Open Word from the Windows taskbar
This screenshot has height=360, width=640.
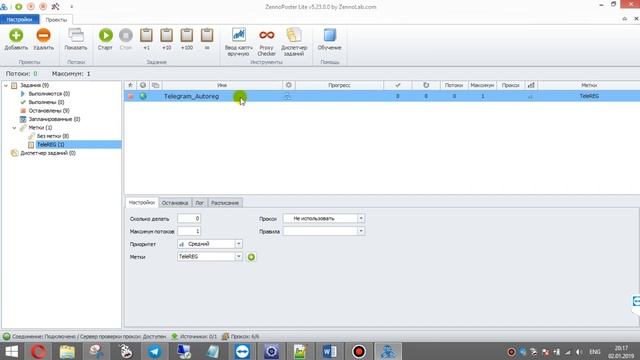[329, 351]
